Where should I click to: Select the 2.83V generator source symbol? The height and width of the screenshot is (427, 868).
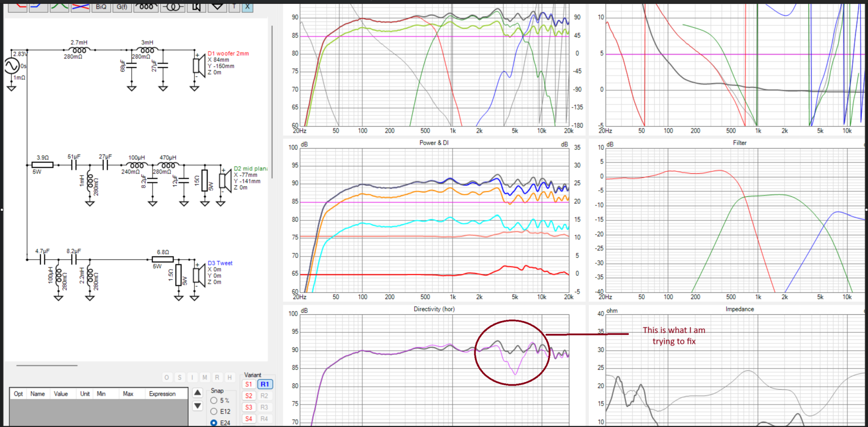click(x=12, y=66)
